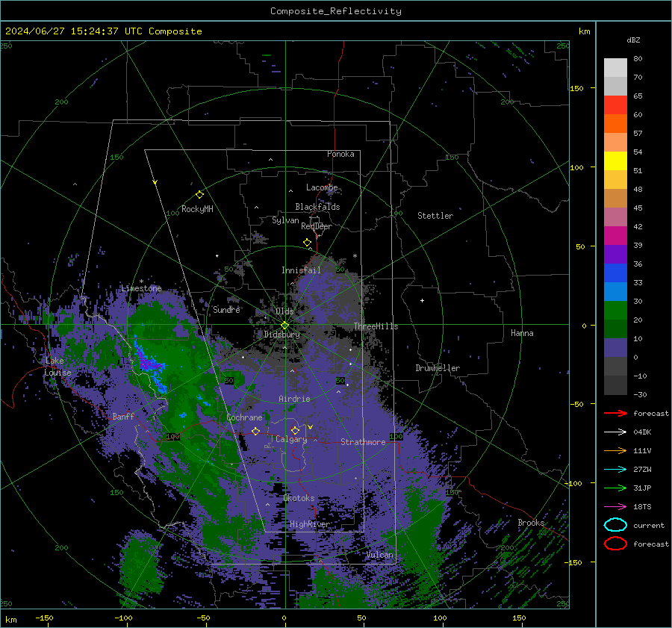Click the Composite_Reflectivity title
This screenshot has width=672, height=628.
336,11
